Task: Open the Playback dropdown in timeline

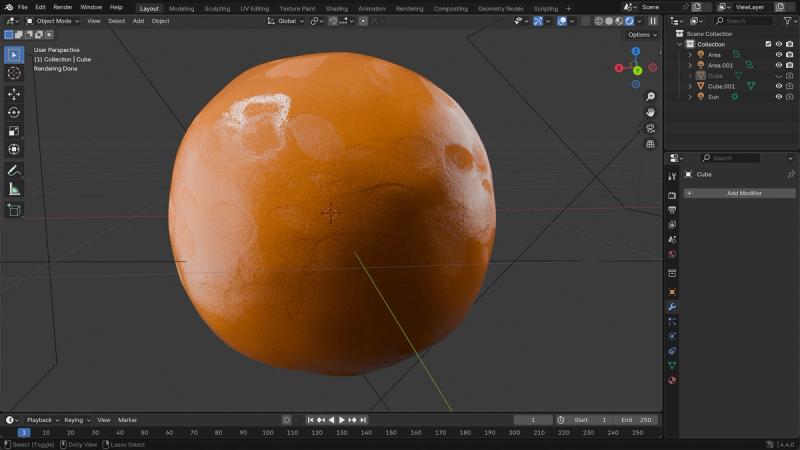Action: [x=42, y=420]
